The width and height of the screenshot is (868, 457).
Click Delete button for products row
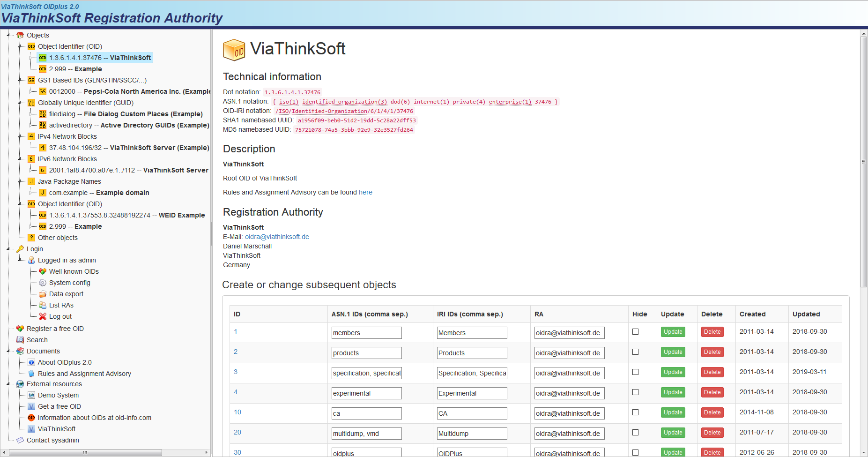pyautogui.click(x=712, y=352)
